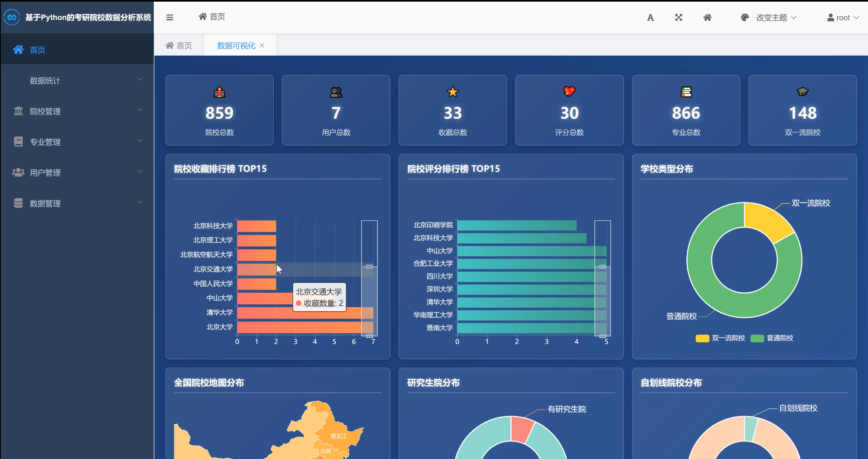
Task: Click the 收藏排行榜 zoom slider top handle
Action: (x=369, y=267)
